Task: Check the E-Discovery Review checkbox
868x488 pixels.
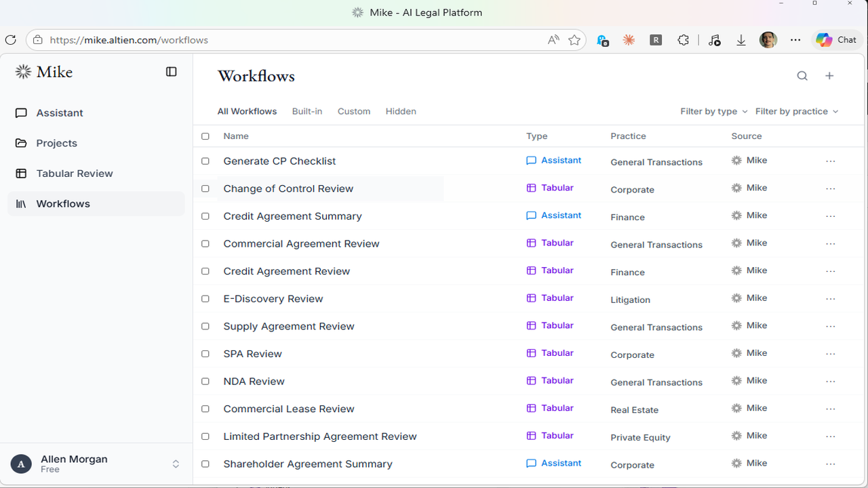Action: coord(205,299)
